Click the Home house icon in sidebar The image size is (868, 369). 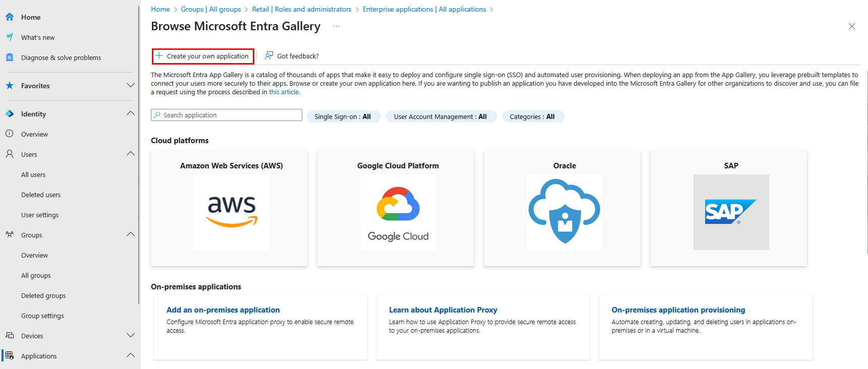pos(10,17)
